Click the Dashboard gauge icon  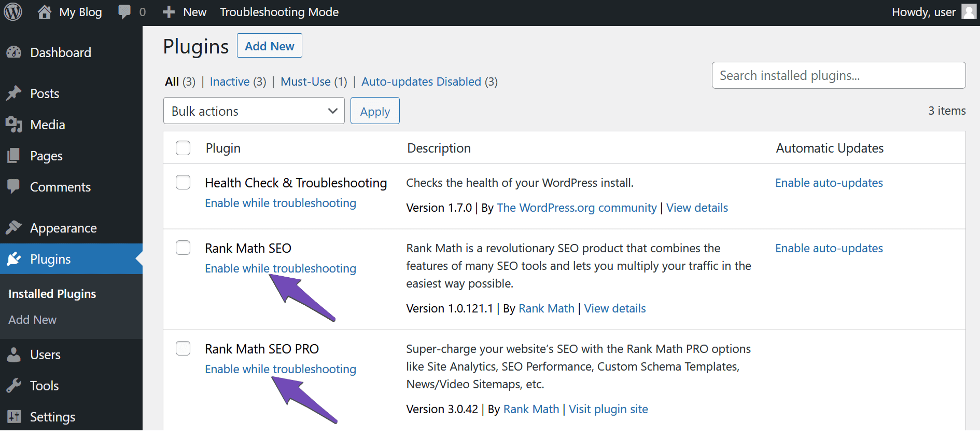coord(14,52)
